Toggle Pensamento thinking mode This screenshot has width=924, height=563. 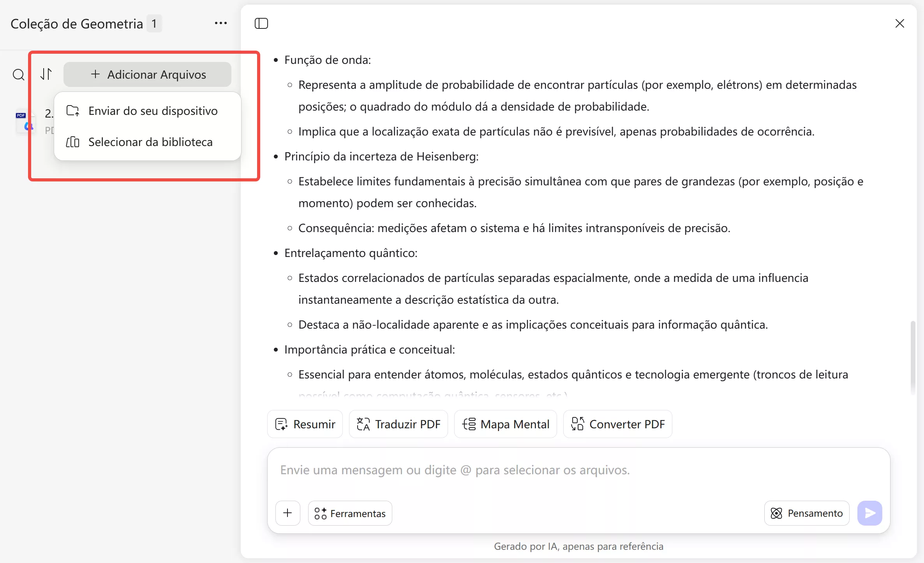coord(806,513)
